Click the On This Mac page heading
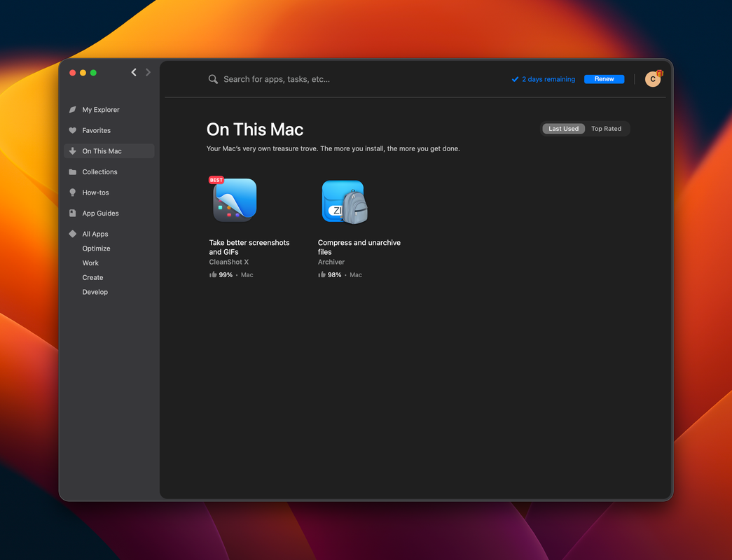This screenshot has width=732, height=560. 255,129
